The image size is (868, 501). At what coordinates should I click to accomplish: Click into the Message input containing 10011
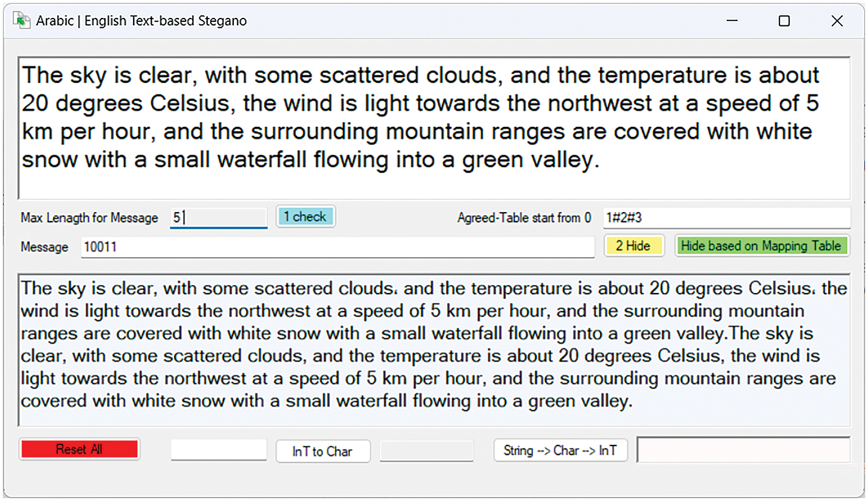[337, 247]
